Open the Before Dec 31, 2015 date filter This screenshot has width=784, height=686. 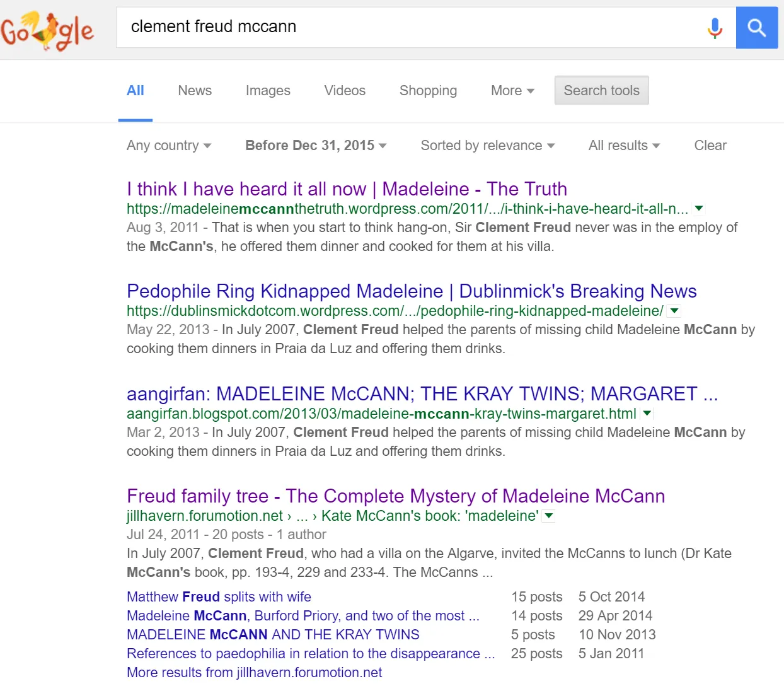(316, 146)
